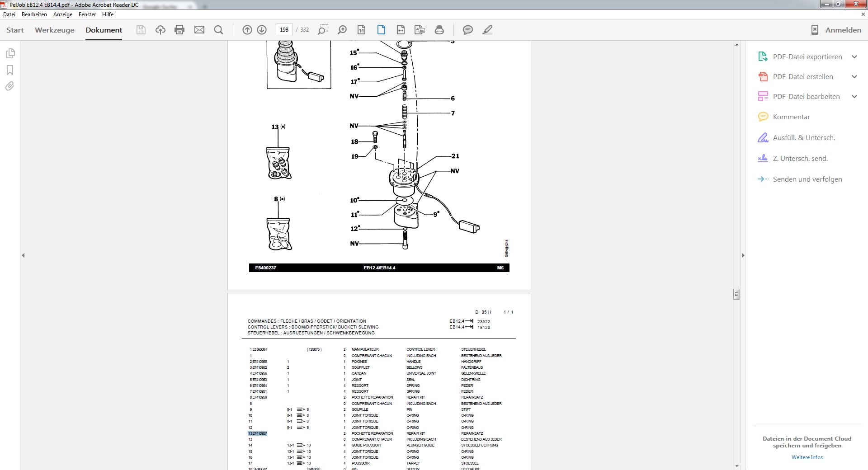Screen dimensions: 868x470
Task: Follow the Weitere Infos link
Action: (807, 457)
